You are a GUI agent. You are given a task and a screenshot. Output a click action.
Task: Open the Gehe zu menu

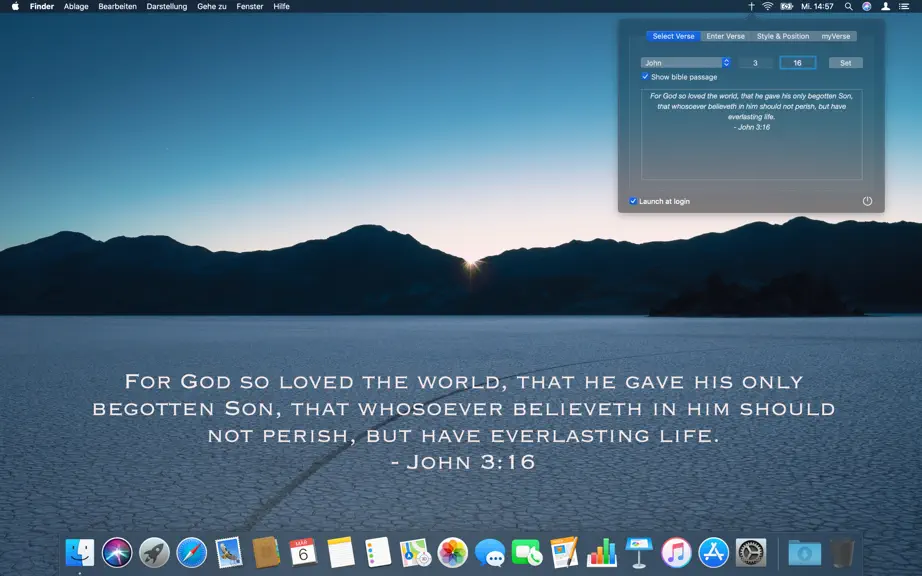[x=212, y=6]
